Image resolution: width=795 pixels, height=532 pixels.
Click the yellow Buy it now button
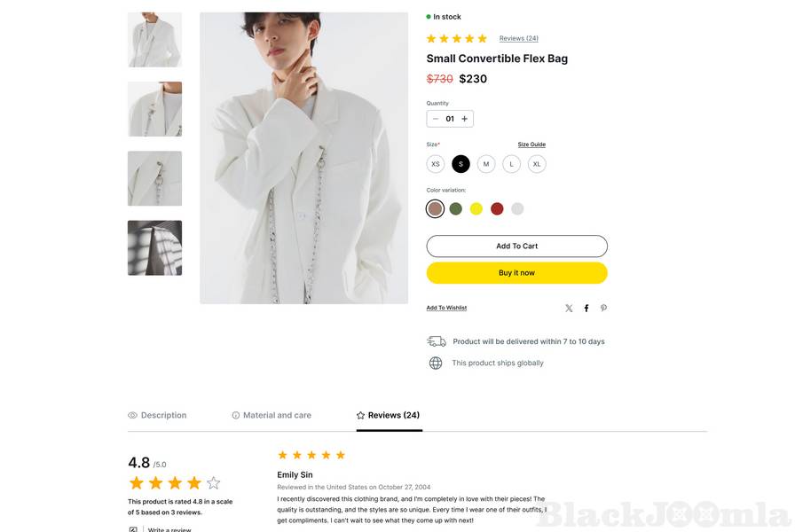pos(516,273)
